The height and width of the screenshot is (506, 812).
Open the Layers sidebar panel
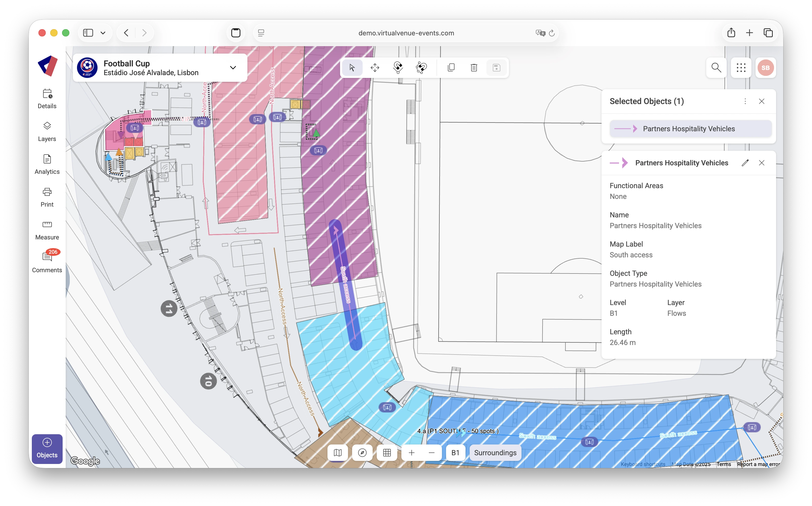(47, 131)
